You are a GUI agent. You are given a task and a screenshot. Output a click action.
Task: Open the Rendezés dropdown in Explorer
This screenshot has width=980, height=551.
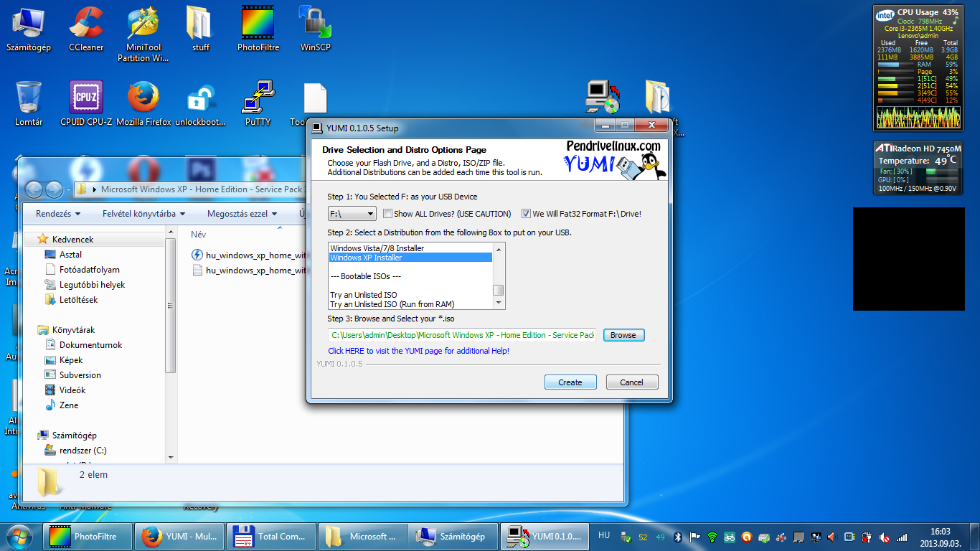[x=58, y=214]
